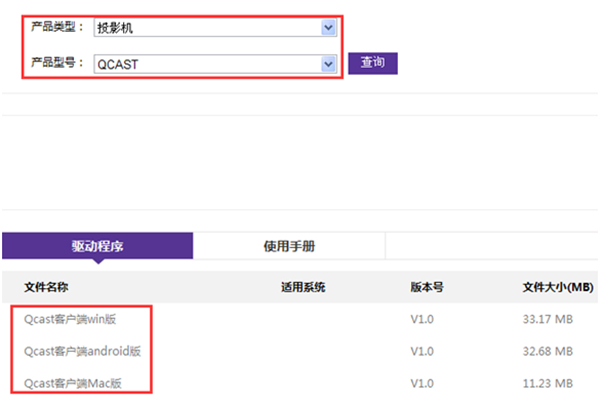The image size is (600, 406).
Task: Click the 投影机 product type field
Action: pos(206,28)
